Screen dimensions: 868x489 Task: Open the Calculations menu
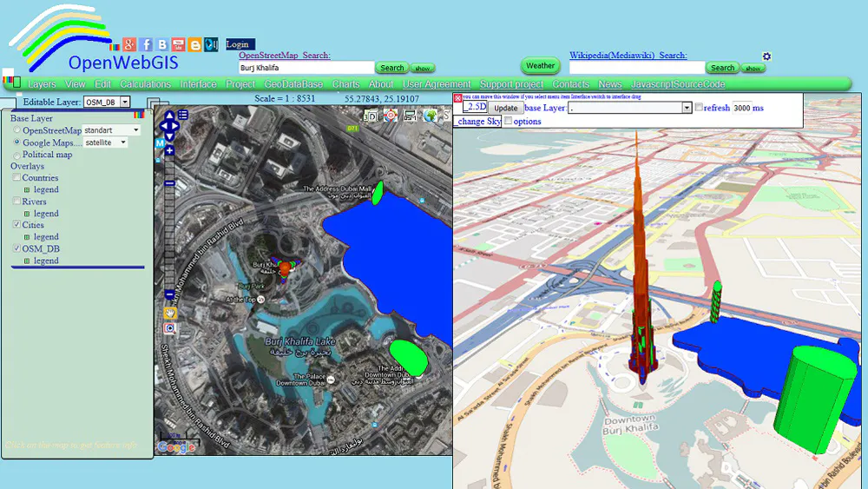[145, 84]
